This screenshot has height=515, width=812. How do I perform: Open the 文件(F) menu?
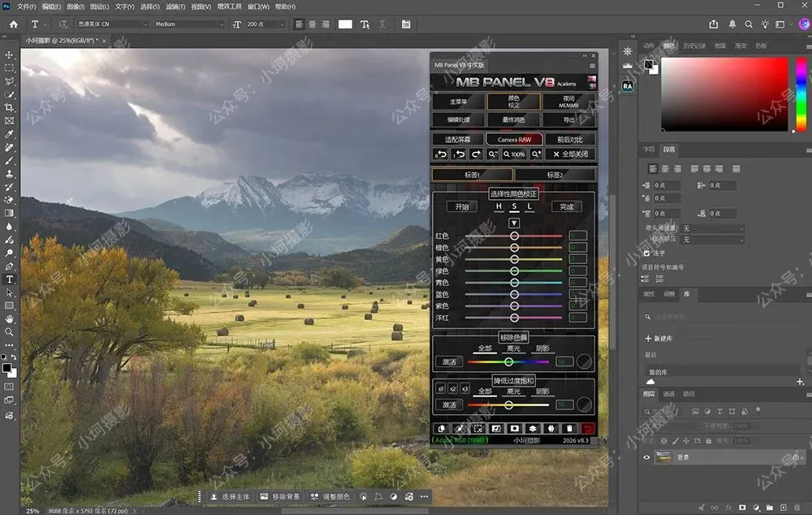[x=27, y=6]
